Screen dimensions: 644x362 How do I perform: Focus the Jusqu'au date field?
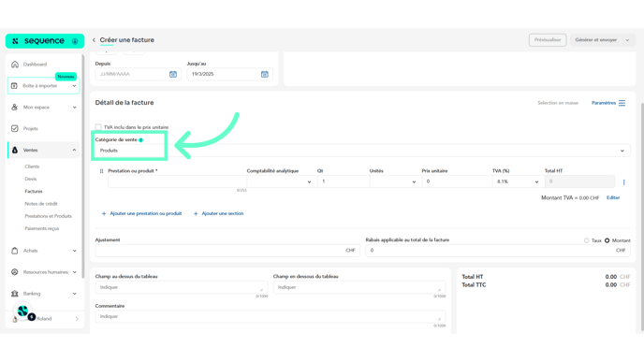tap(229, 74)
